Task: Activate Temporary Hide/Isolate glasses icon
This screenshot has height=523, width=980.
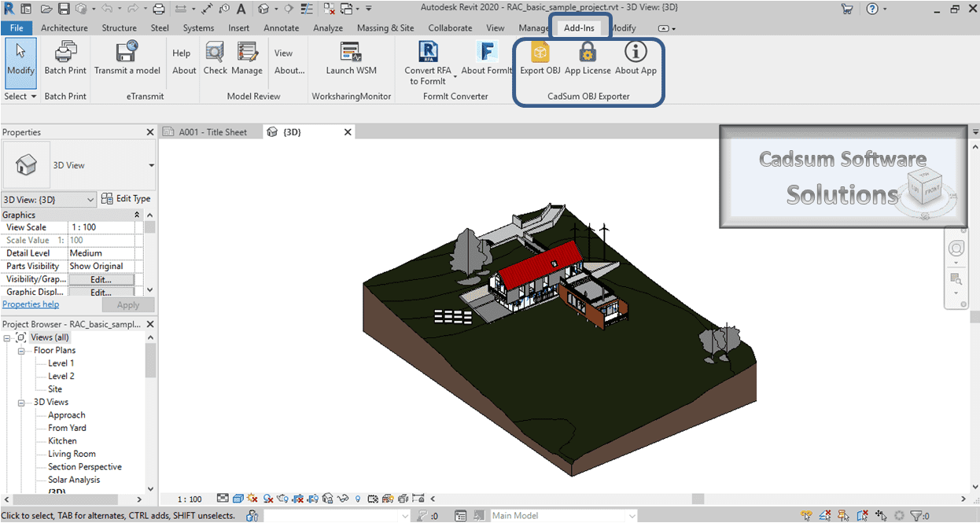Action: (x=341, y=499)
